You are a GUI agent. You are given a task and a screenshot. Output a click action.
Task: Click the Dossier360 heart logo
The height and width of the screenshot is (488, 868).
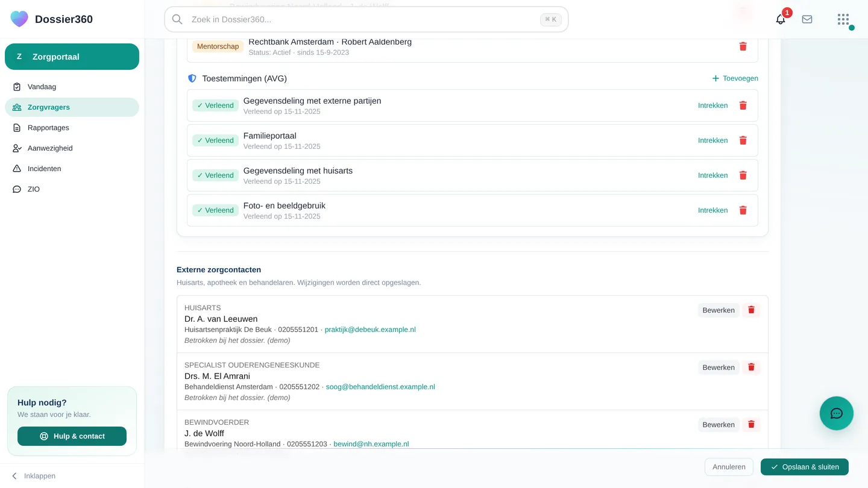click(19, 19)
